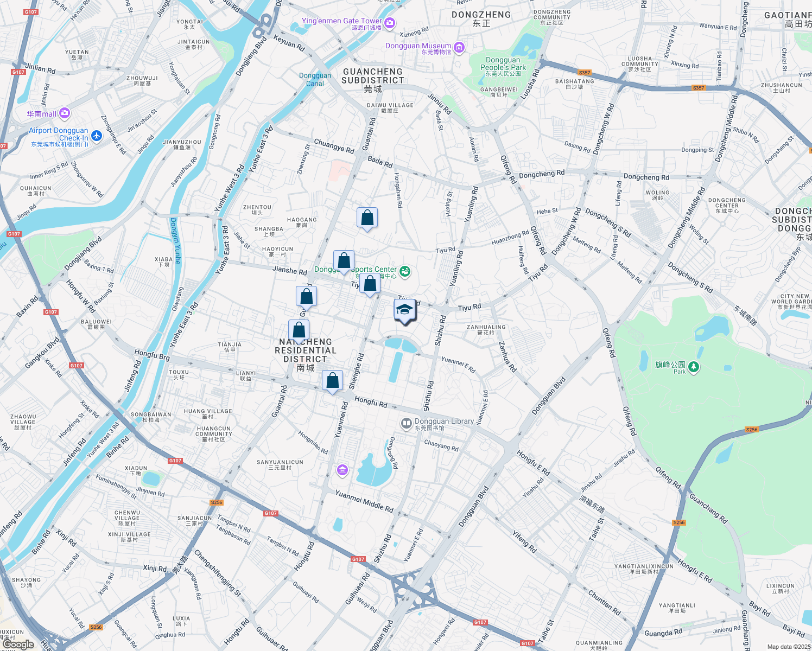
Task: Click the SANYUANLICUN label
Action: click(280, 465)
